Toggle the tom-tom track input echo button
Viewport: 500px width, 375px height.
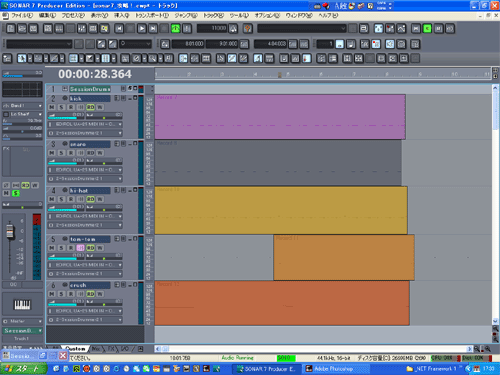(x=81, y=248)
